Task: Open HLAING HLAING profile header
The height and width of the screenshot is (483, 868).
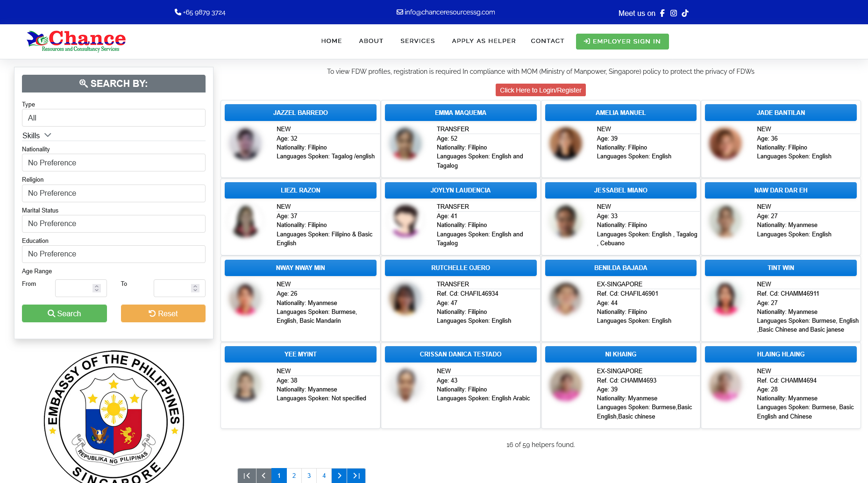Action: click(x=781, y=354)
